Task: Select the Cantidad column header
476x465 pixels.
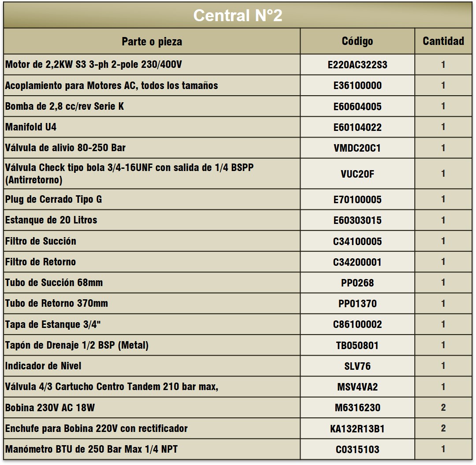Action: click(443, 41)
